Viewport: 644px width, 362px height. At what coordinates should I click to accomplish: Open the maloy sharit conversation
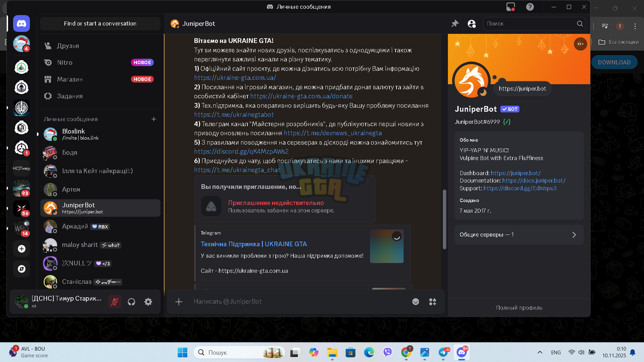100,245
